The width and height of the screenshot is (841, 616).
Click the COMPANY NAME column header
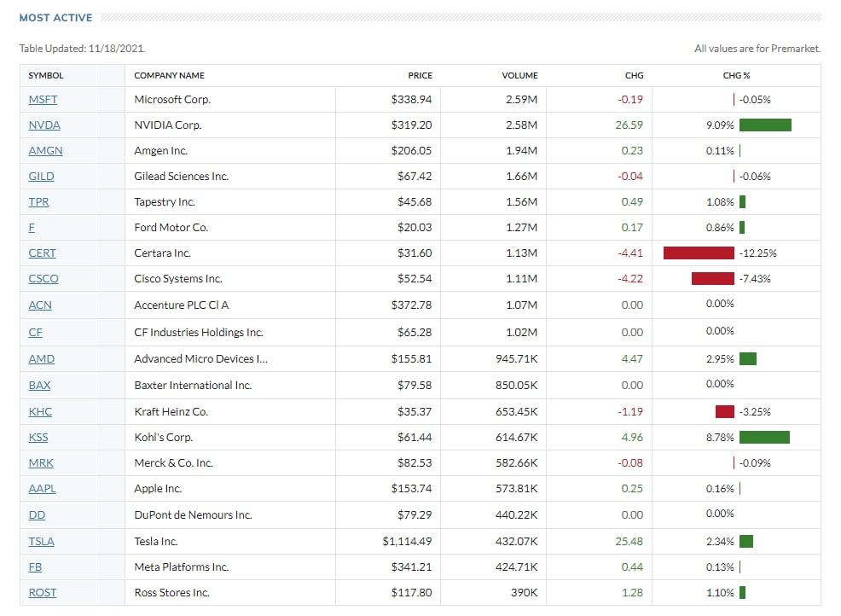[169, 76]
